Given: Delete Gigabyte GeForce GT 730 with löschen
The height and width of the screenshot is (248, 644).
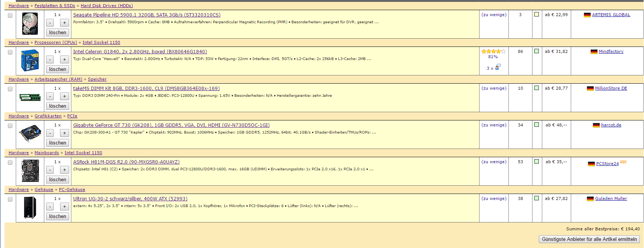Looking at the screenshot, I should point(57,143).
